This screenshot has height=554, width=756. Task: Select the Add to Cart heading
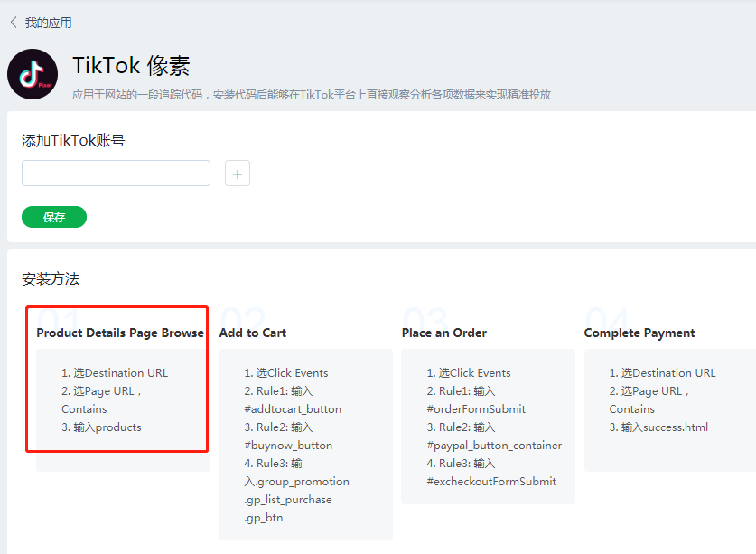click(253, 333)
